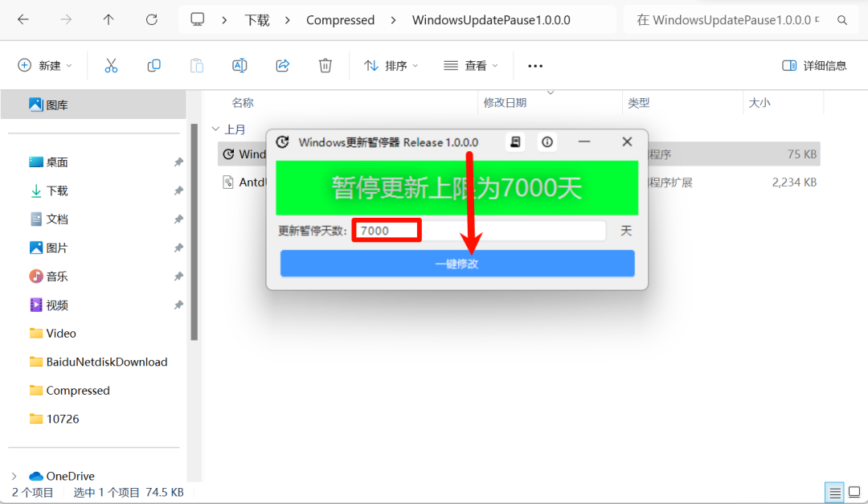
Task: Click the pause days input showing 7000
Action: [x=479, y=231]
